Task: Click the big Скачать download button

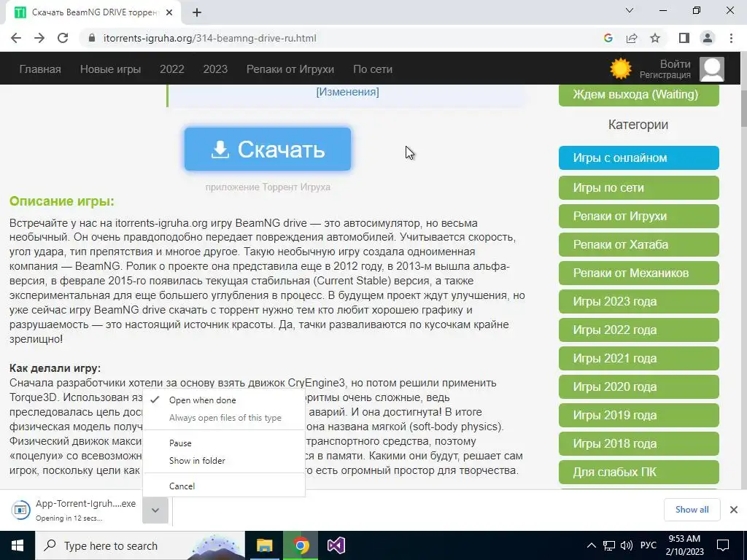Action: click(268, 149)
